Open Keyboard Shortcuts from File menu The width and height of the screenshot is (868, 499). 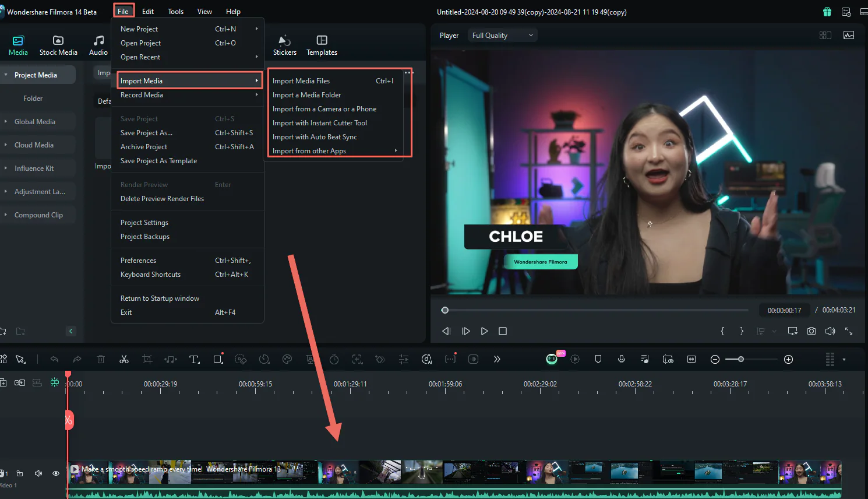(x=188, y=275)
